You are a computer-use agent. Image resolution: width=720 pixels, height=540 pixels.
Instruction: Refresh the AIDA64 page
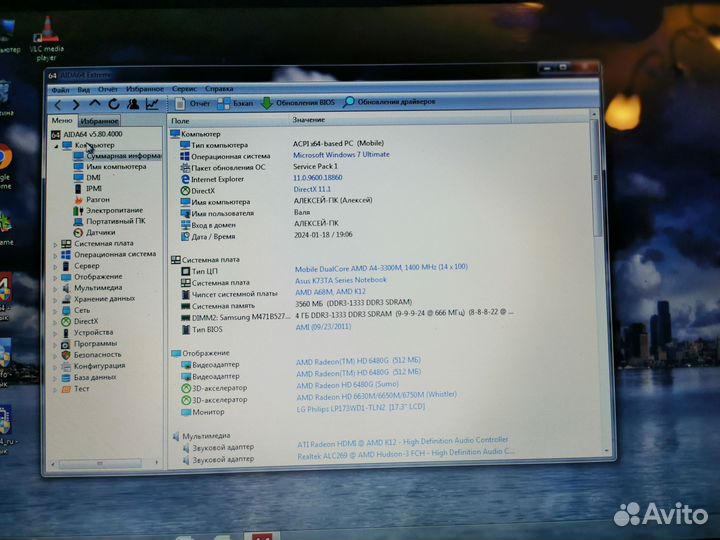click(x=114, y=104)
